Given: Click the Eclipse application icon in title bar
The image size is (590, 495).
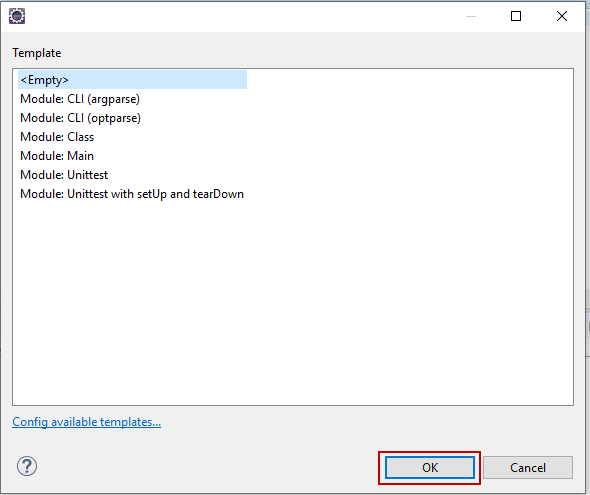Looking at the screenshot, I should click(17, 16).
